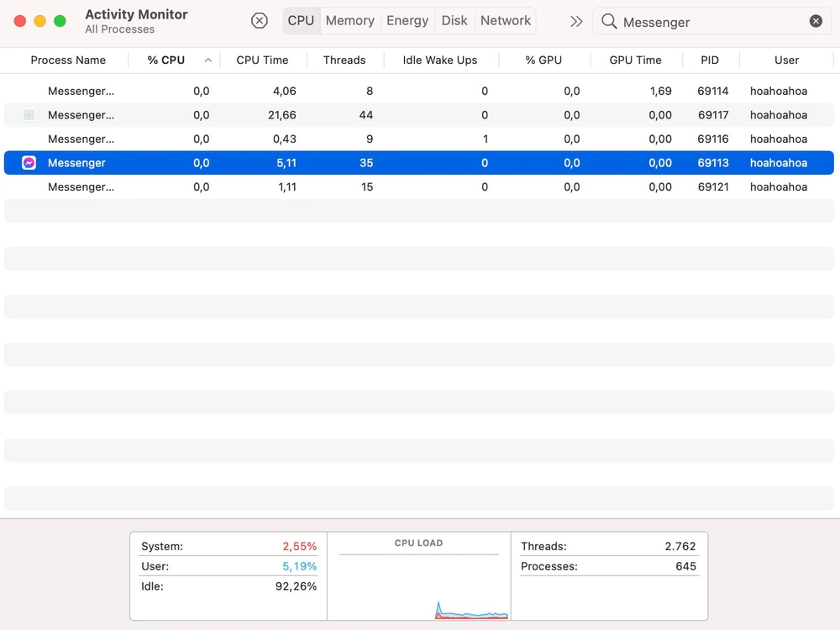This screenshot has height=630, width=840.
Task: Click the magnifying glass search icon
Action: [609, 22]
